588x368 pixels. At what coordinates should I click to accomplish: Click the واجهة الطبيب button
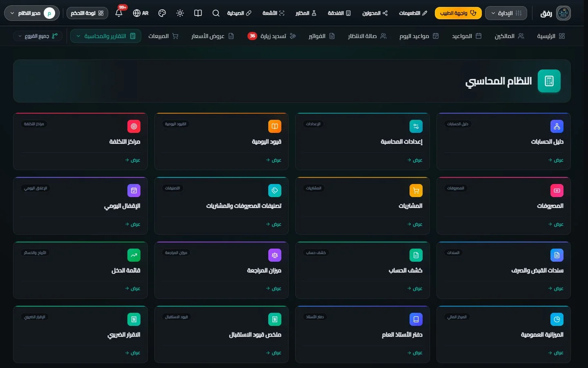(458, 13)
